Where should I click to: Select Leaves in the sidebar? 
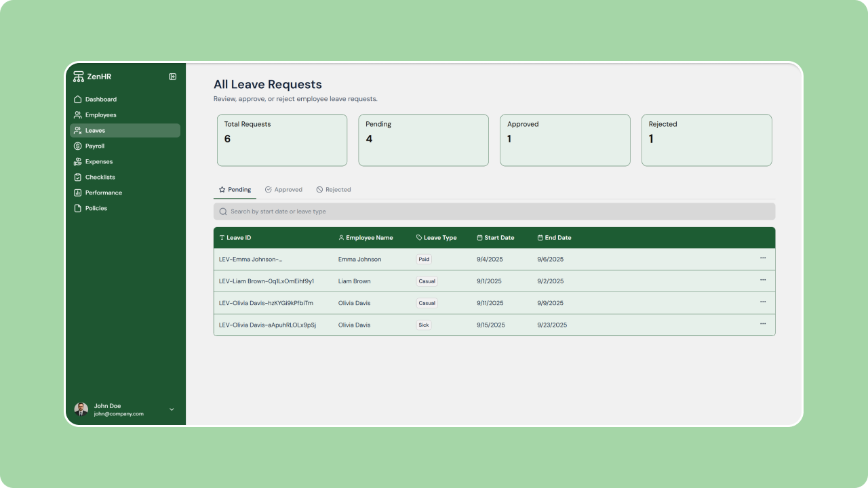(125, 130)
